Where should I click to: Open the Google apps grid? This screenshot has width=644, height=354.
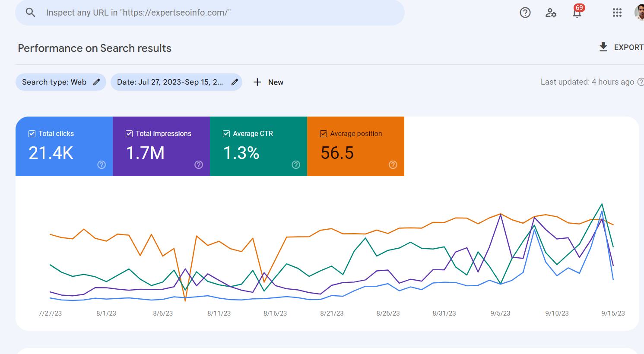pyautogui.click(x=617, y=13)
